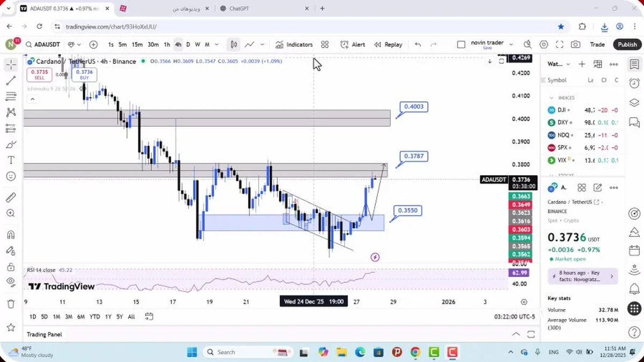The height and width of the screenshot is (362, 644).
Task: Open the watchlist more options dots
Action: pos(613,64)
